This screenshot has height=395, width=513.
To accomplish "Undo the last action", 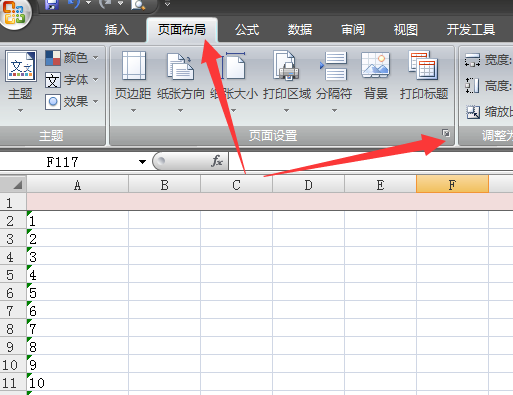I will click(x=73, y=4).
